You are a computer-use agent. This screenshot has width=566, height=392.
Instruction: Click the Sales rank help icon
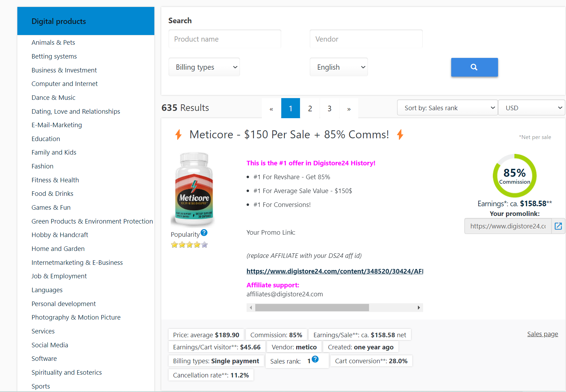(315, 359)
